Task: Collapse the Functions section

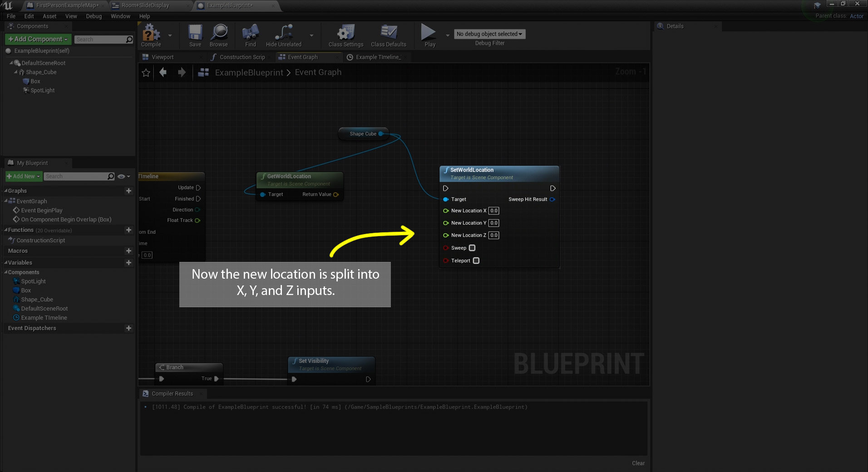Action: 6,230
